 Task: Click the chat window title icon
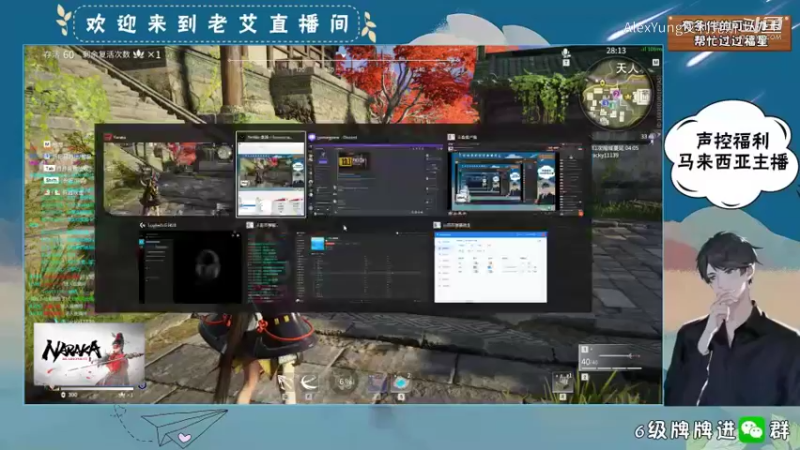coord(250,225)
